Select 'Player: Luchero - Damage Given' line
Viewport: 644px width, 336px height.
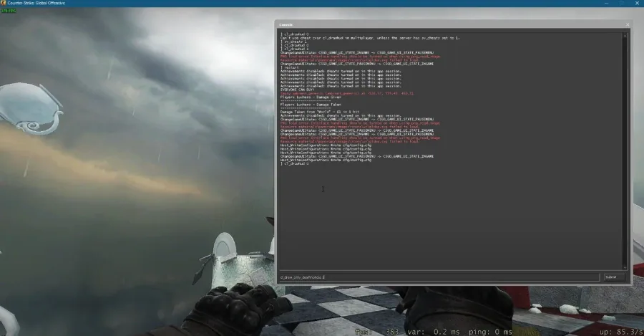coord(311,97)
